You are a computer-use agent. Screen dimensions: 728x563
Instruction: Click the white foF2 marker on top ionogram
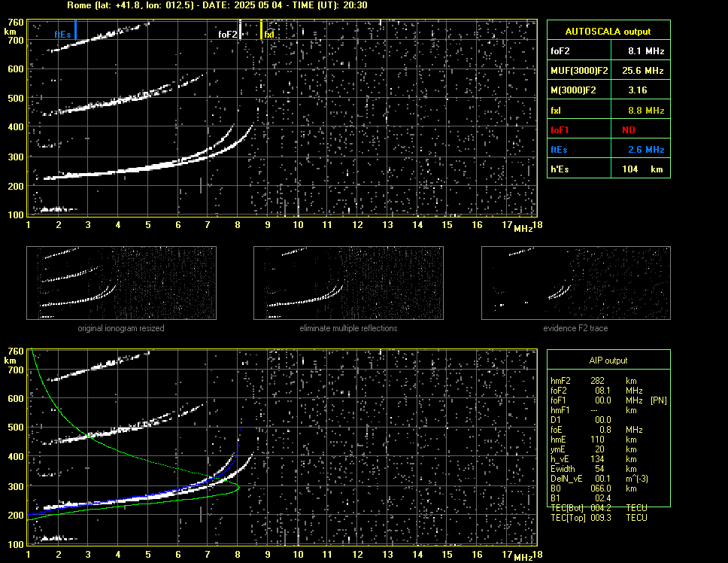pos(240,29)
